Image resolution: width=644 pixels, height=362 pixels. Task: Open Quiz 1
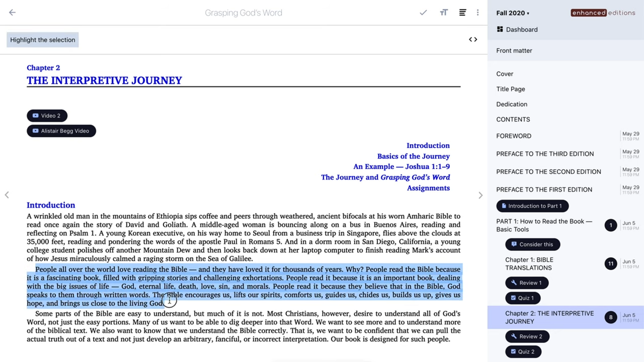tap(523, 298)
